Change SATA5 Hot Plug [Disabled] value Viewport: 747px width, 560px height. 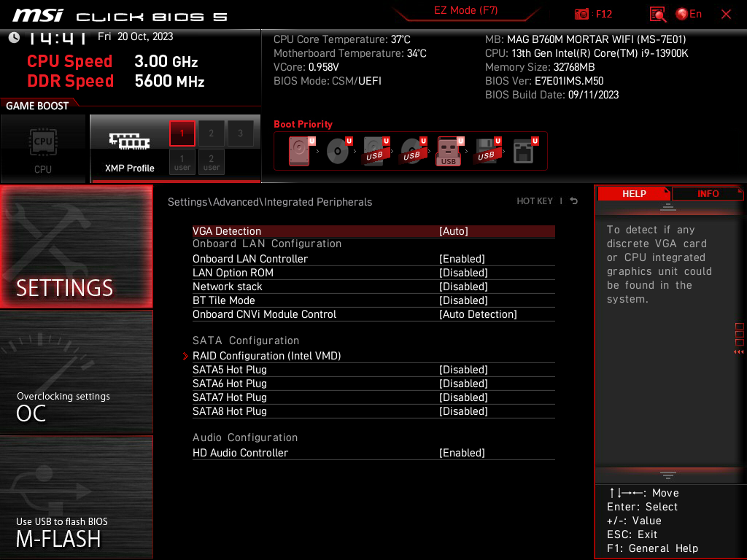(463, 370)
